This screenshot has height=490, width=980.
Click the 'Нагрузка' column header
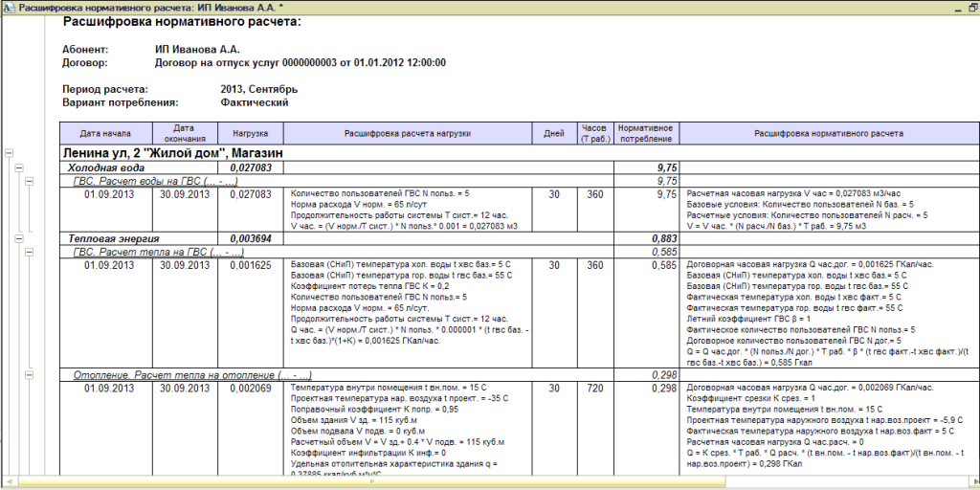pos(251,133)
